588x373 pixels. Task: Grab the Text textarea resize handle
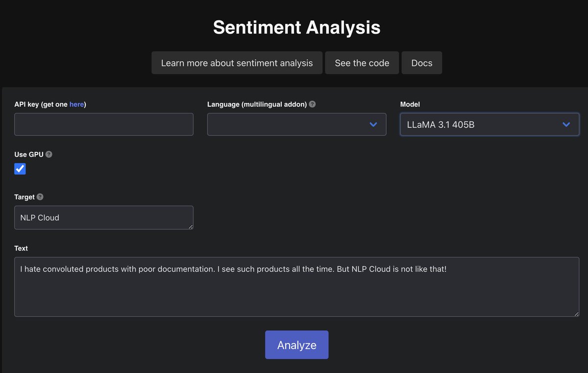point(576,313)
